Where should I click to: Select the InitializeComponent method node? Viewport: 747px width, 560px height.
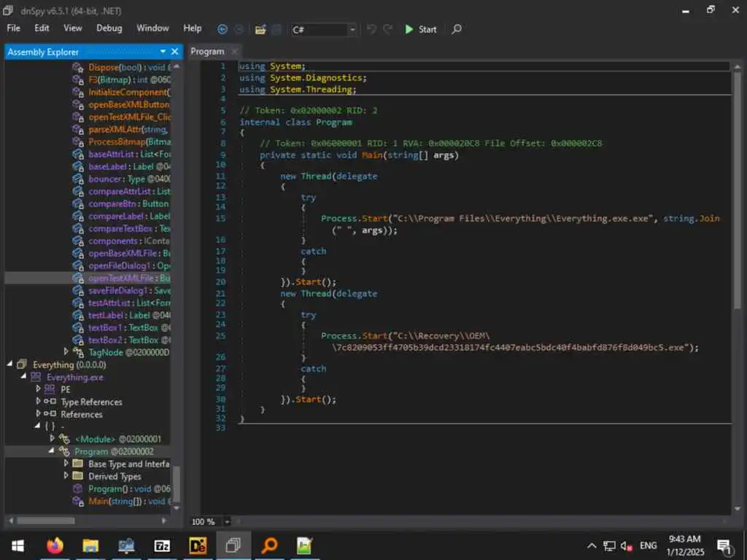128,93
